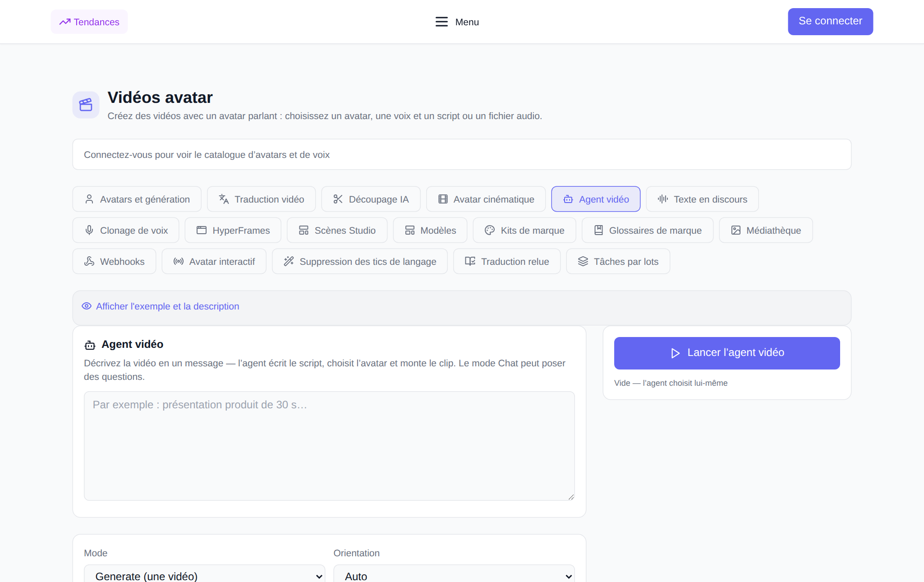
Task: Click the Vidéos avatar clapperboard icon
Action: [x=86, y=105]
